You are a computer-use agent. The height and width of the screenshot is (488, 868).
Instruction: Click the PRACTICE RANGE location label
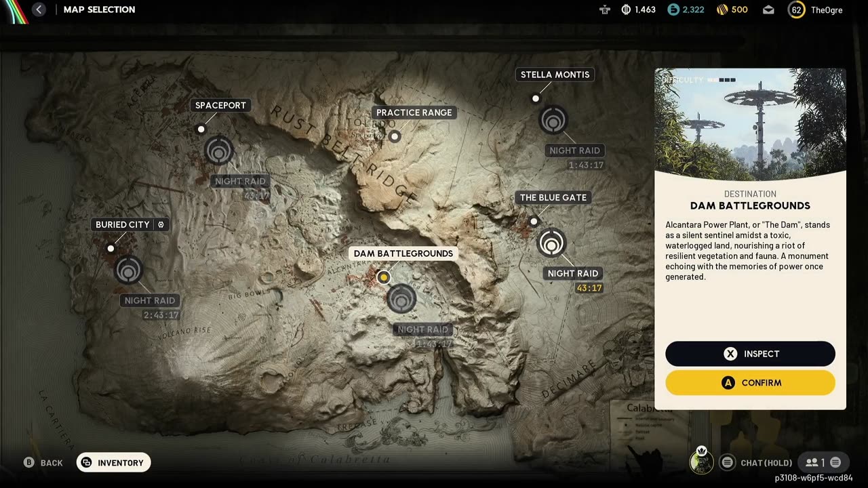tap(414, 113)
